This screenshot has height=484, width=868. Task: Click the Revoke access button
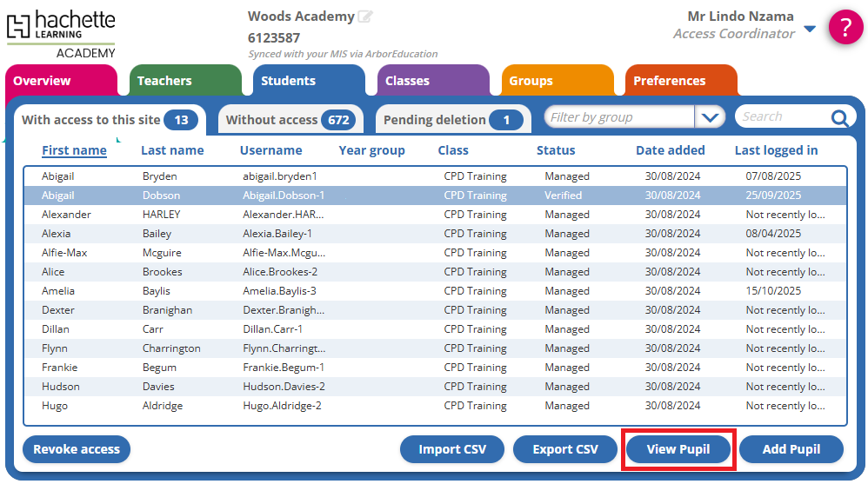[x=77, y=449]
